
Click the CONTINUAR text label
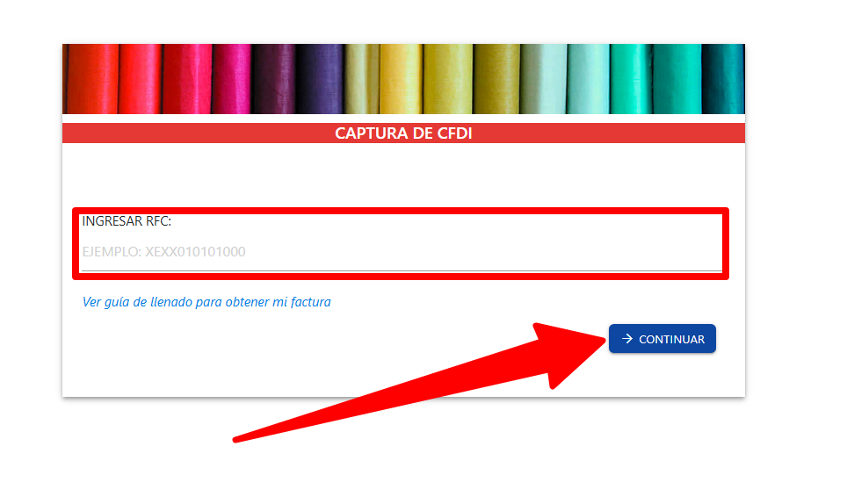pyautogui.click(x=671, y=340)
